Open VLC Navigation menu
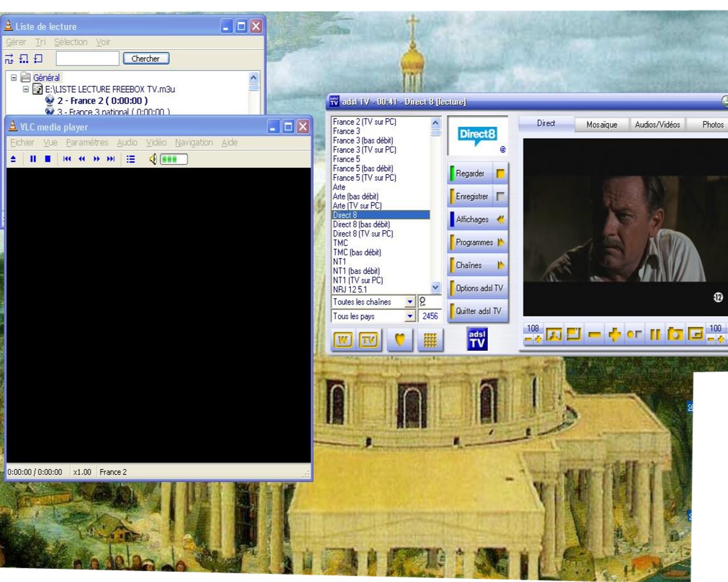 click(x=194, y=143)
